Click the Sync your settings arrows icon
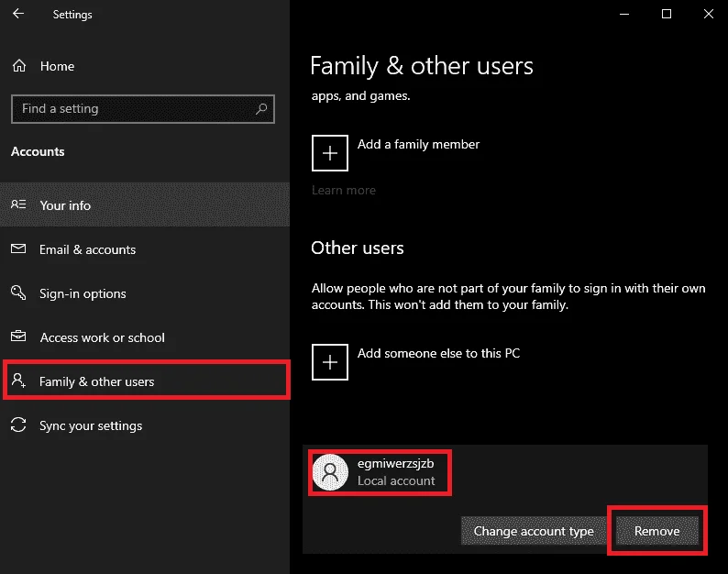The height and width of the screenshot is (574, 728). [18, 425]
